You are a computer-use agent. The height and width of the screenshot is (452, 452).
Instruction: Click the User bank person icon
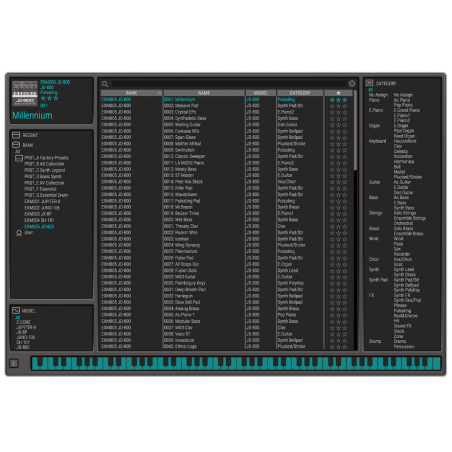click(19, 233)
